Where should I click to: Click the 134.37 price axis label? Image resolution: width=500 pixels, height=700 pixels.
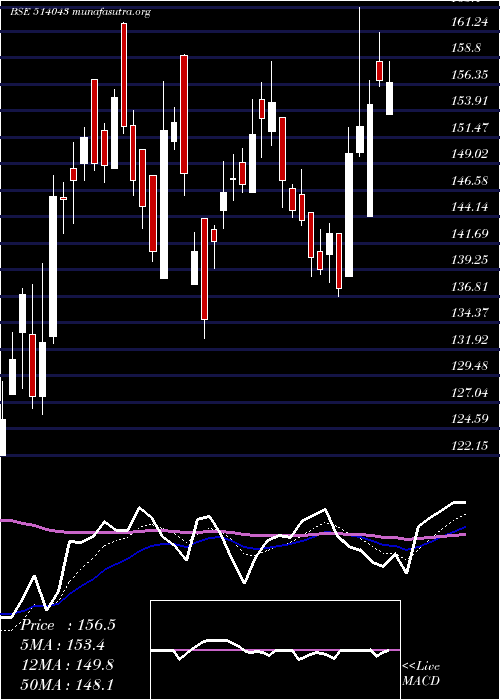tap(470, 313)
